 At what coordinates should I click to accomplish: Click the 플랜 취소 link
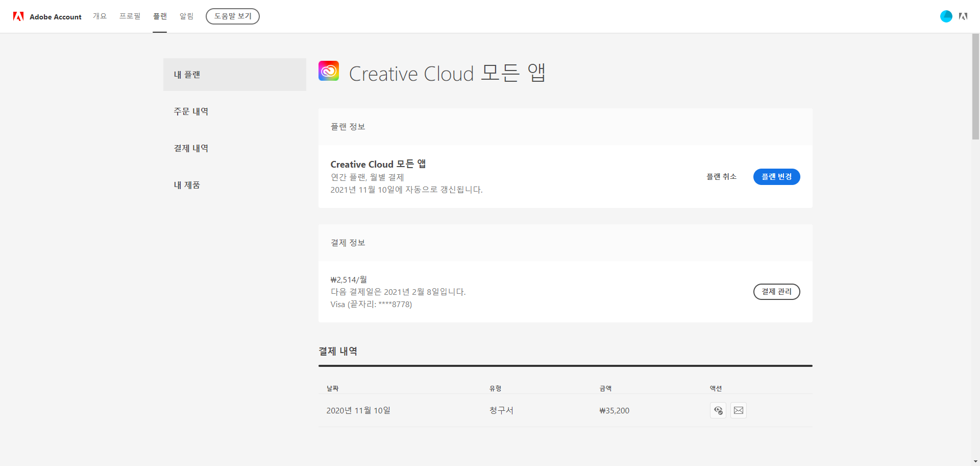(721, 177)
